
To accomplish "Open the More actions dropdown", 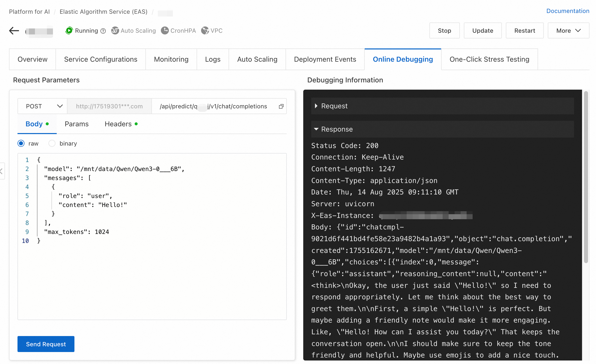I will (568, 30).
